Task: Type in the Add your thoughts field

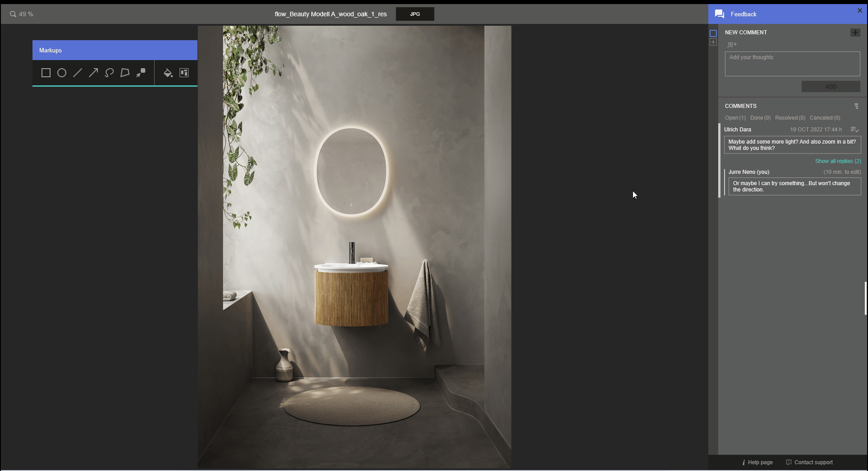Action: click(792, 64)
